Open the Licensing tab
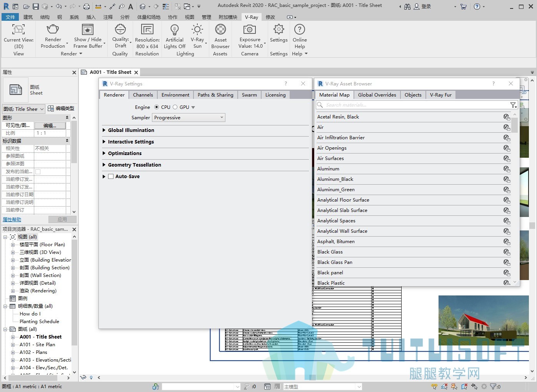 [275, 95]
